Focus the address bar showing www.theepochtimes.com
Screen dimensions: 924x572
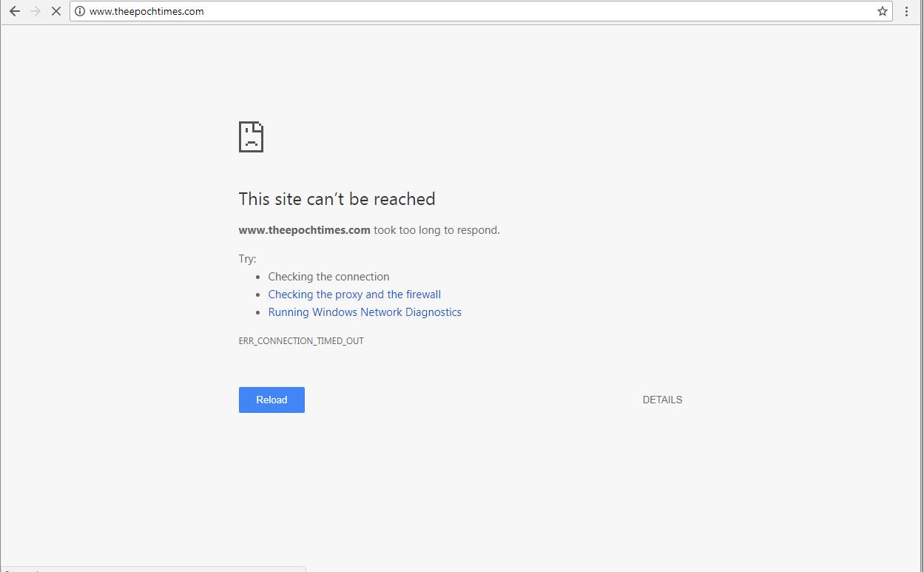[x=481, y=11]
